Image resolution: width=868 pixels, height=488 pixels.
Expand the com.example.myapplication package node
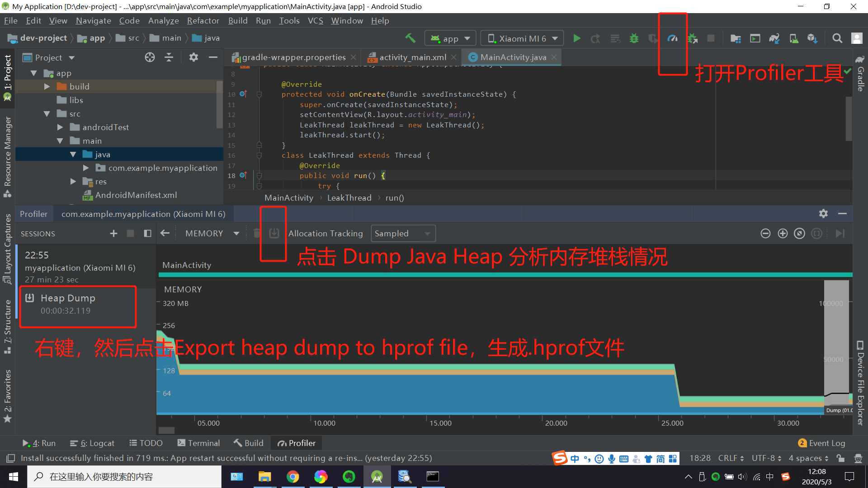pyautogui.click(x=86, y=168)
